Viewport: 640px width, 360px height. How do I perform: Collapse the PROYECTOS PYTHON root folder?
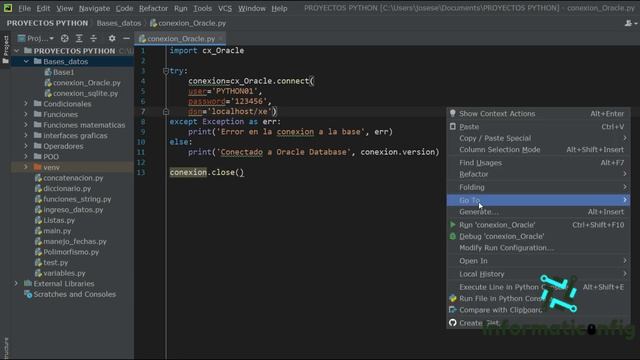pos(17,51)
